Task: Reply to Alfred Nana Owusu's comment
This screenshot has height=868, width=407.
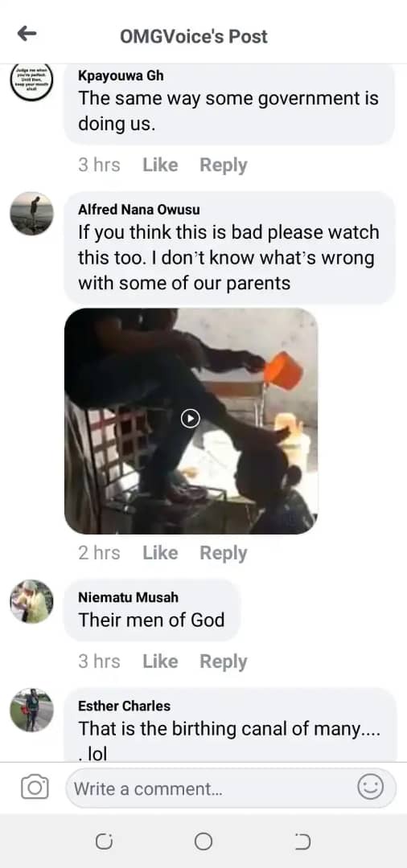Action: tap(223, 553)
